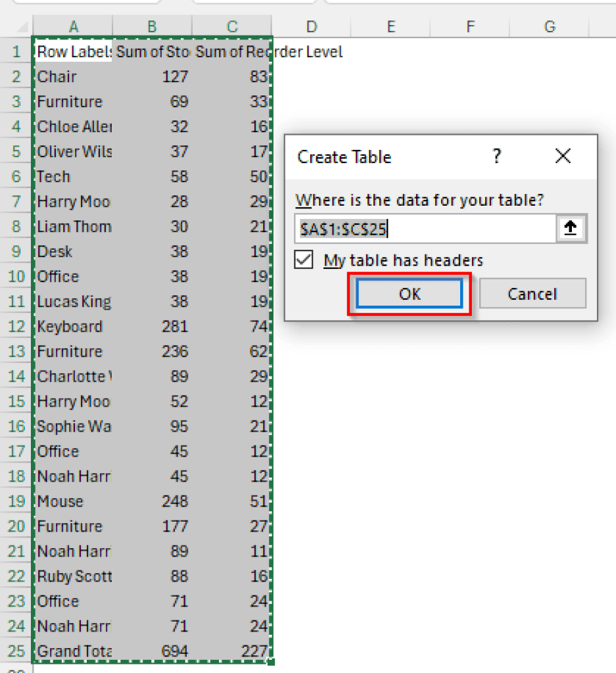Open dialog Help via question mark icon
The width and height of the screenshot is (616, 673).
(496, 156)
